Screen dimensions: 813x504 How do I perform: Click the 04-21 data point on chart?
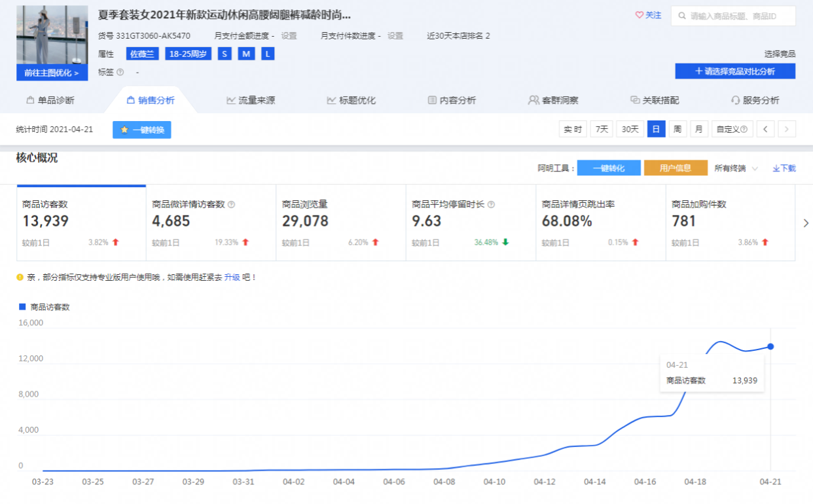pyautogui.click(x=770, y=346)
